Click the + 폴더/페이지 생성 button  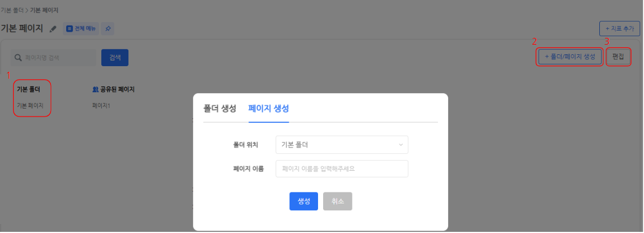tap(570, 57)
